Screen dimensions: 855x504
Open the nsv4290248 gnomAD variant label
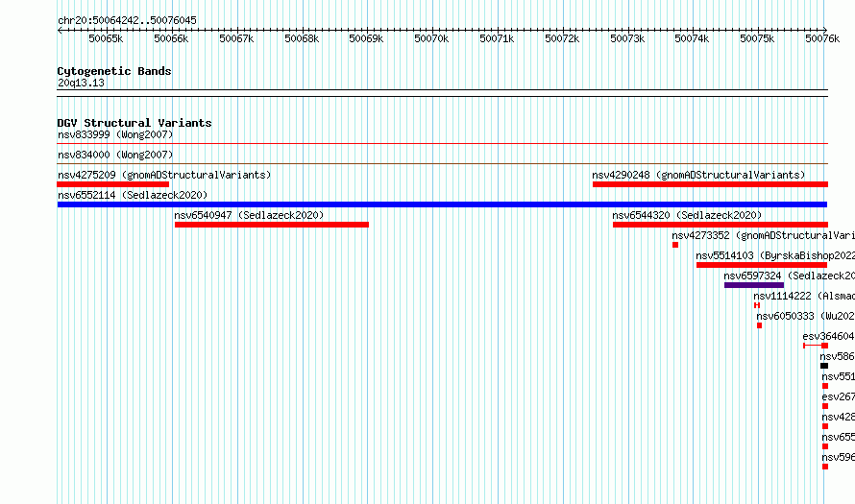click(x=698, y=175)
